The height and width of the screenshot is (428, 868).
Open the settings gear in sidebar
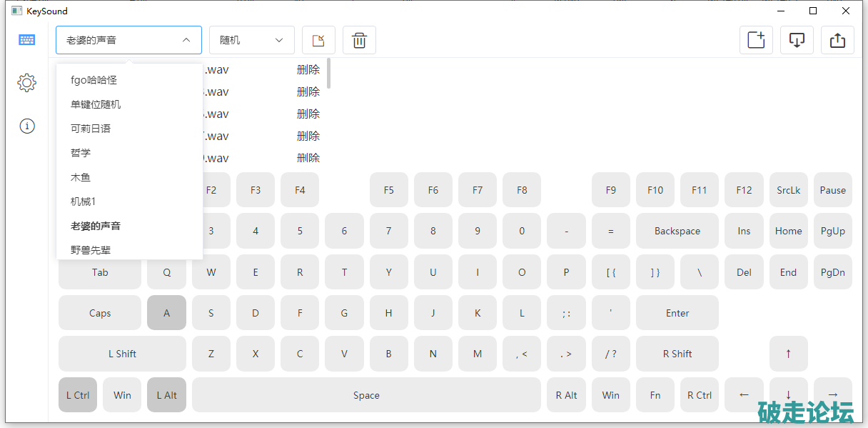pos(27,83)
